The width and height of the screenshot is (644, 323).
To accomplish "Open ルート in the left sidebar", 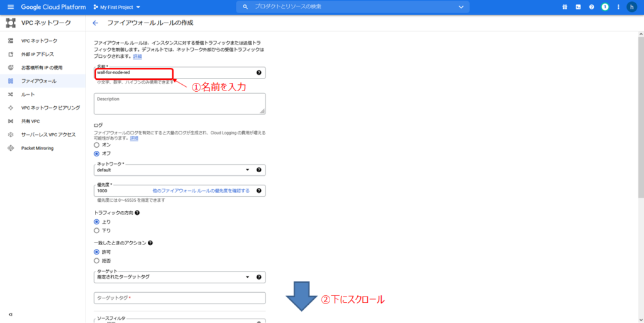I will click(x=28, y=94).
